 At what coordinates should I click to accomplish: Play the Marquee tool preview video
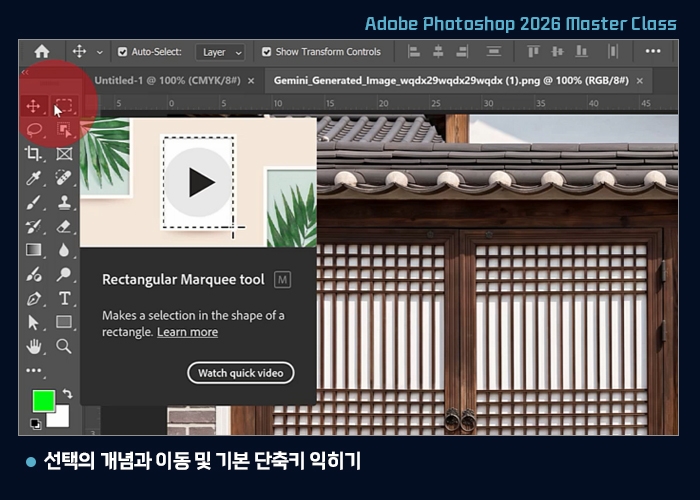[x=200, y=182]
